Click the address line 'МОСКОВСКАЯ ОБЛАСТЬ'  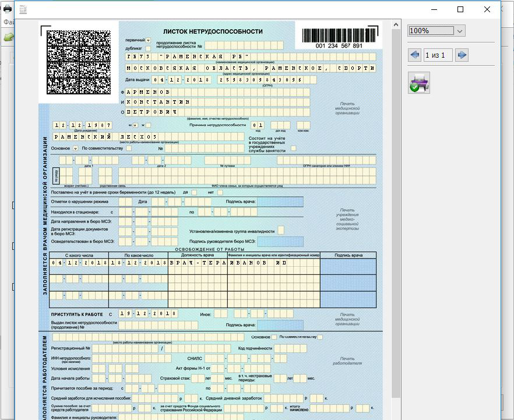251,68
